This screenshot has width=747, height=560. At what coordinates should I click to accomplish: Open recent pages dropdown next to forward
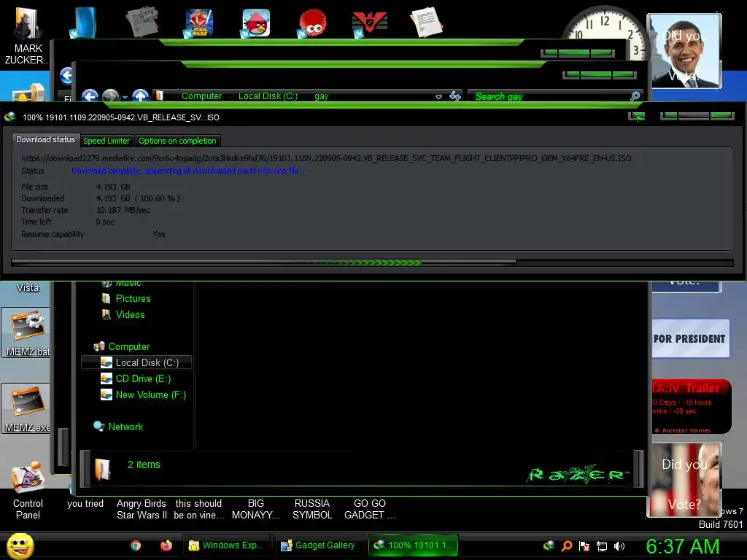[x=125, y=97]
